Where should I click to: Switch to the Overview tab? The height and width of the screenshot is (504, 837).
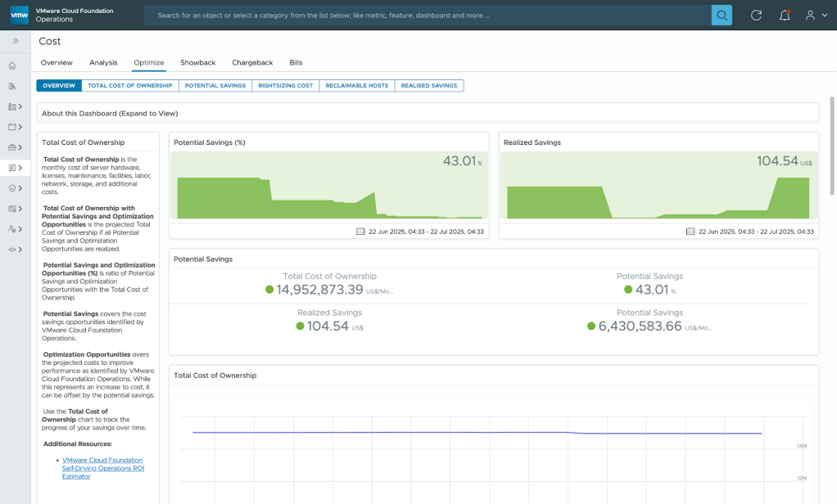(57, 62)
